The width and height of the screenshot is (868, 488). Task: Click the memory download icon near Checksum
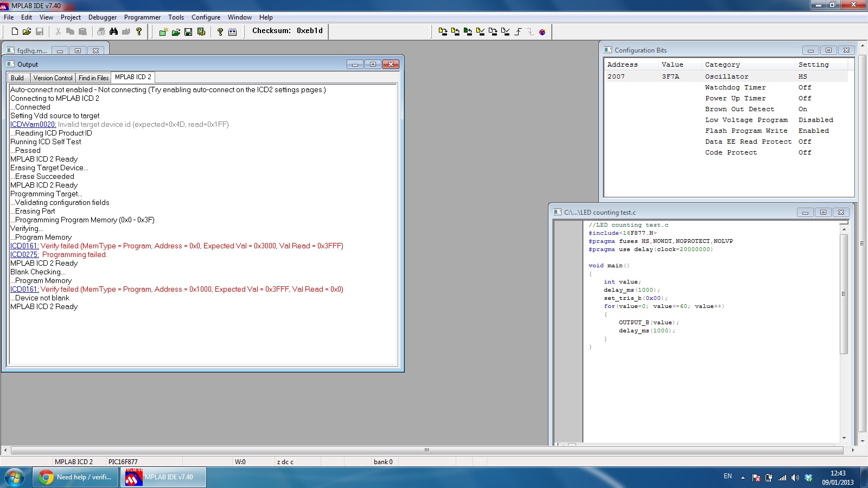(233, 32)
